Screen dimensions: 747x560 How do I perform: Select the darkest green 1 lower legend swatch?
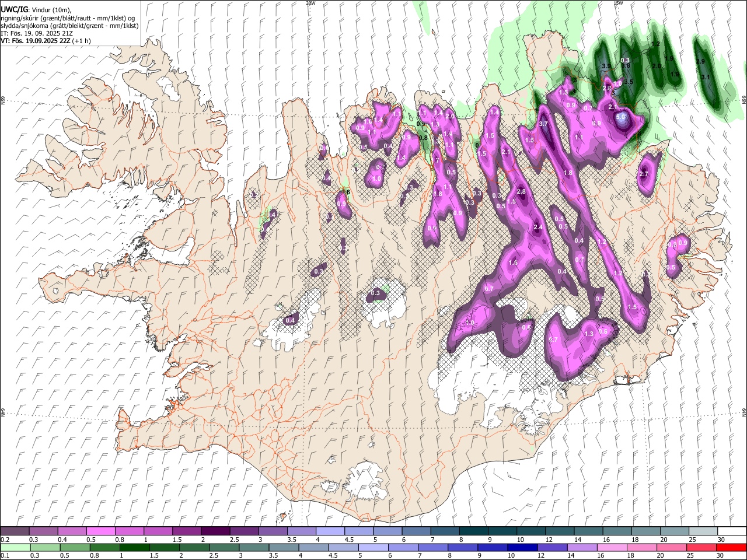point(135,547)
